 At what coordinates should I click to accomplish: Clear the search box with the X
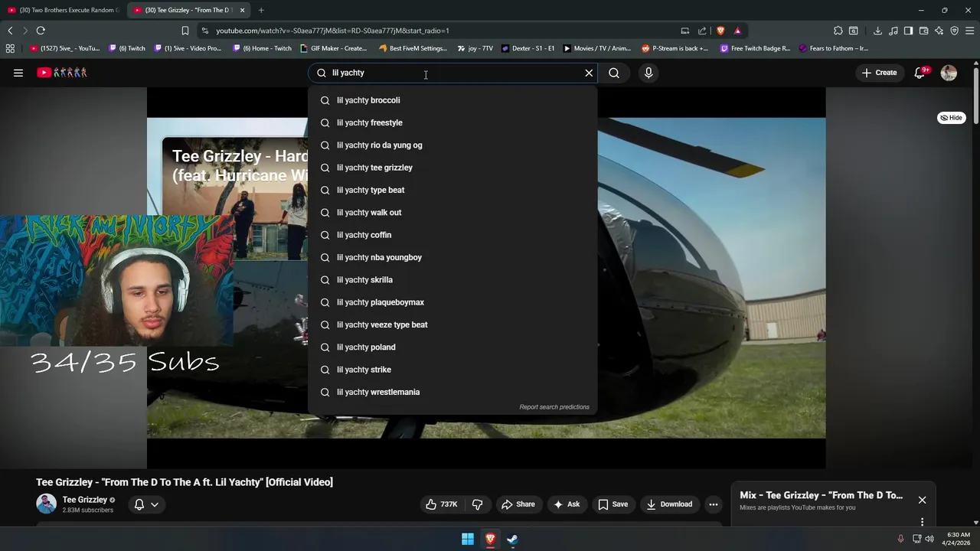tap(589, 73)
